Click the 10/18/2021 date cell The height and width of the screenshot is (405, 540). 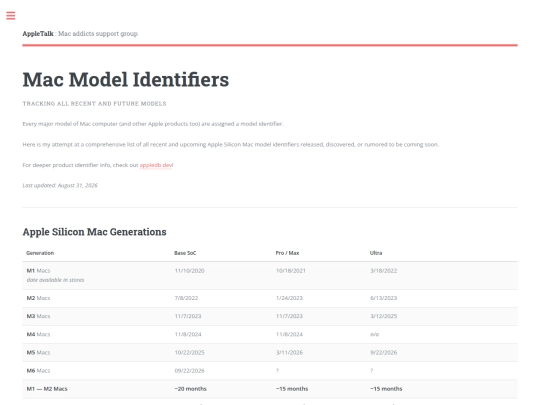(291, 271)
